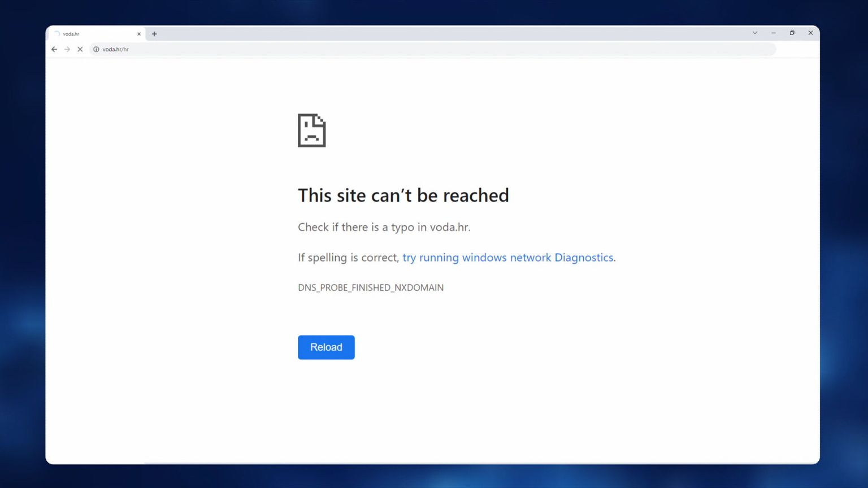Expand the tab search chevron
The height and width of the screenshot is (488, 868).
click(x=754, y=33)
